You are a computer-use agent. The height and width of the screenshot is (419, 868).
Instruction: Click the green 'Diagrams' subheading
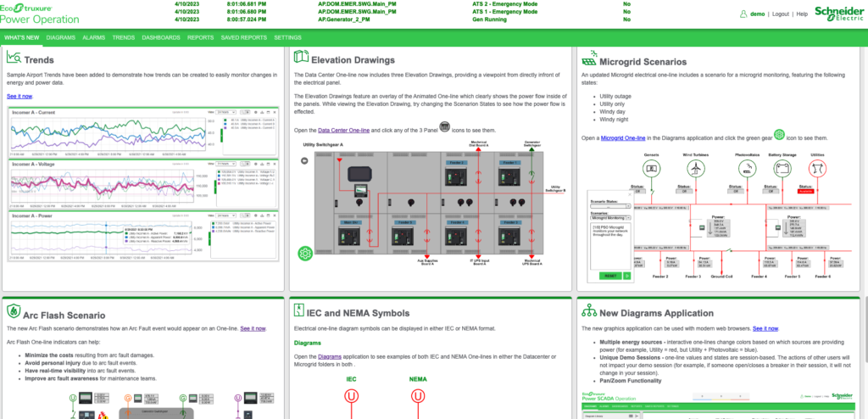(x=307, y=343)
